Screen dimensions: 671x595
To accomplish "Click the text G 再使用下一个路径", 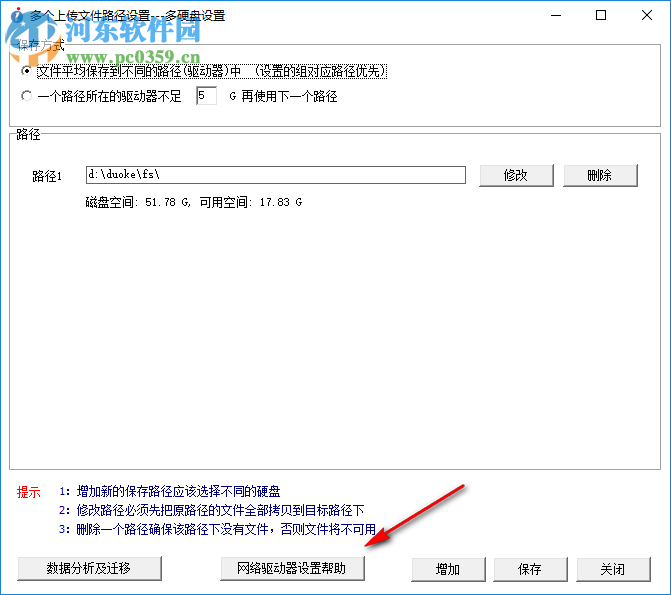I will click(283, 96).
